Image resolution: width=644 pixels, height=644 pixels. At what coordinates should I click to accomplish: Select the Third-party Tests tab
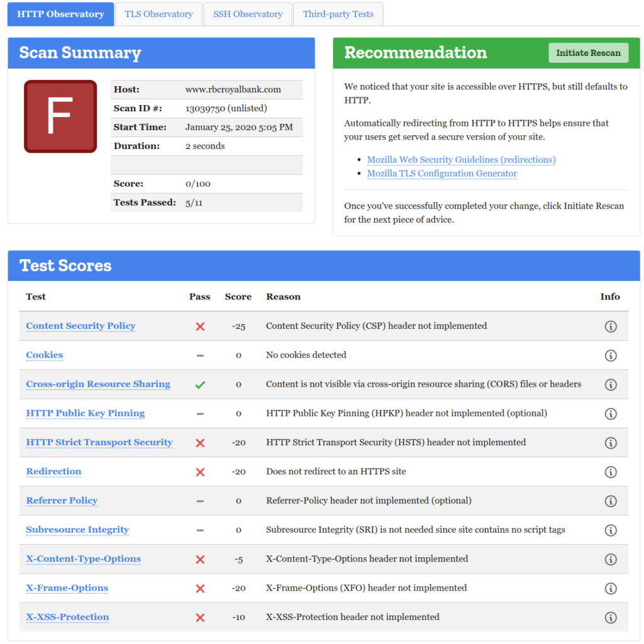pos(338,14)
